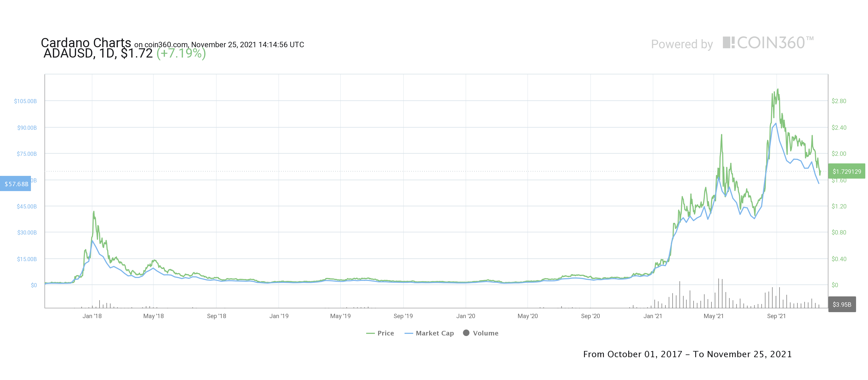Click the Cardano Charts title
This screenshot has width=868, height=380.
[86, 43]
